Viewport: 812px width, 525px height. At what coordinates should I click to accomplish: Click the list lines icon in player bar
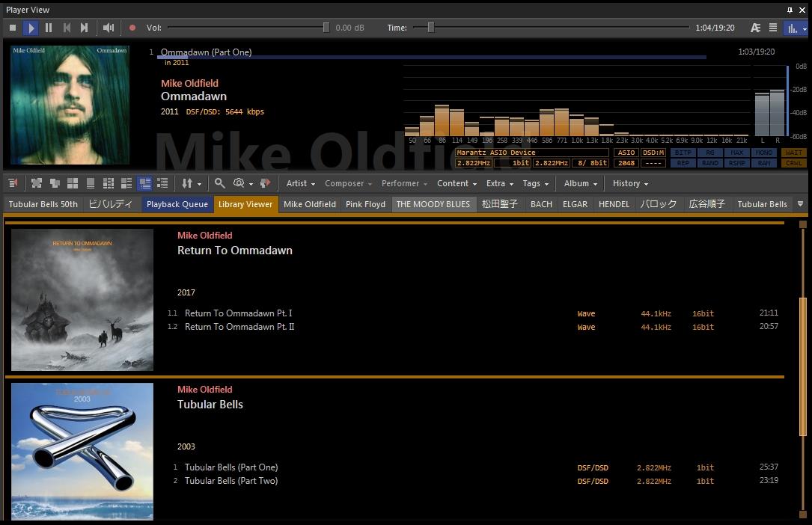(x=772, y=28)
